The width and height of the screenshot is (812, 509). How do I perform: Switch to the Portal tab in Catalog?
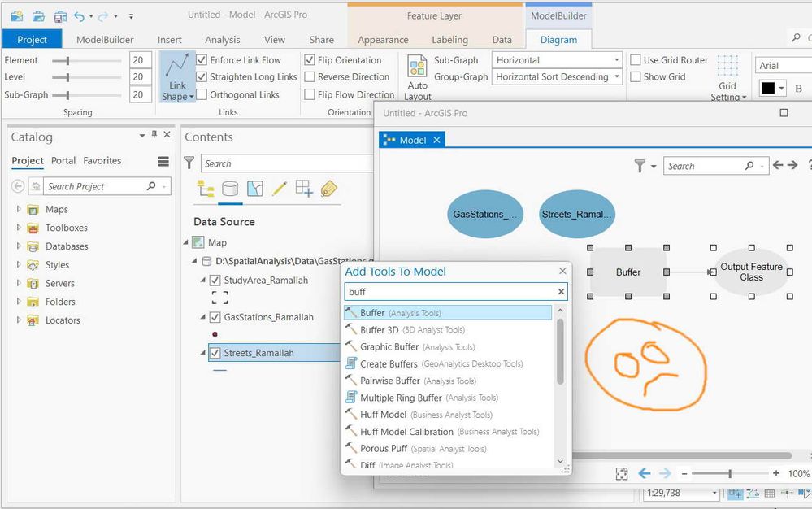[63, 160]
